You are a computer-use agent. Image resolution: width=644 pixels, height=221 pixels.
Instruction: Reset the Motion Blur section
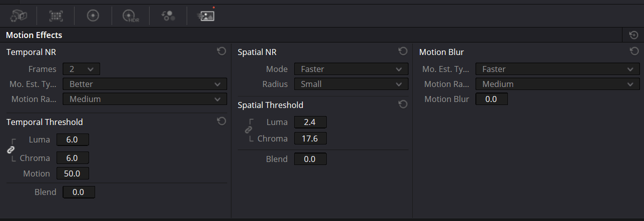click(x=634, y=51)
